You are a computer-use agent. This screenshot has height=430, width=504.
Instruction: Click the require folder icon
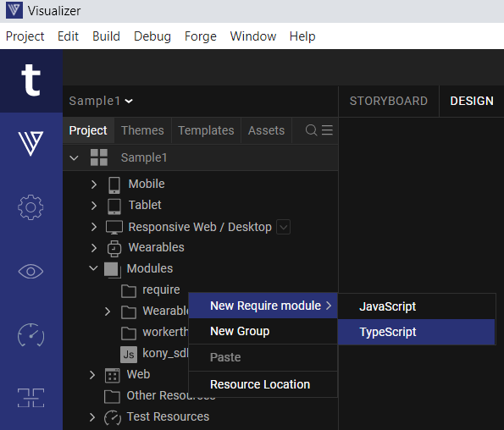129,291
